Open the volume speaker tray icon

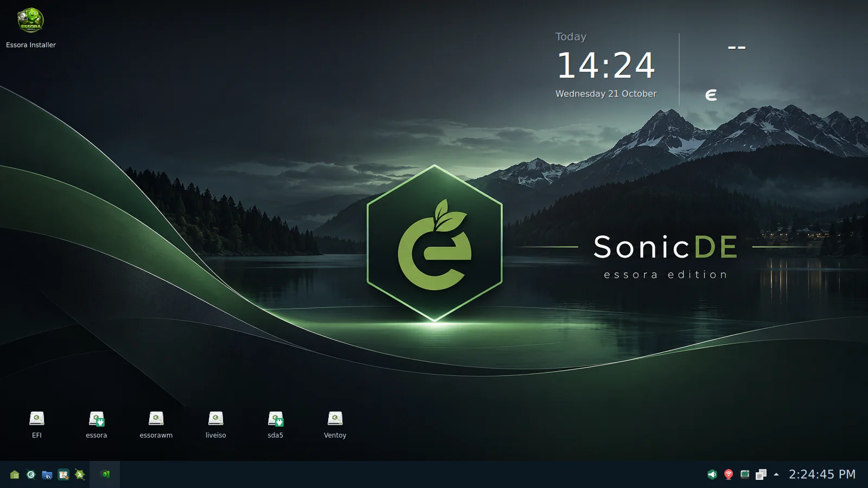712,474
